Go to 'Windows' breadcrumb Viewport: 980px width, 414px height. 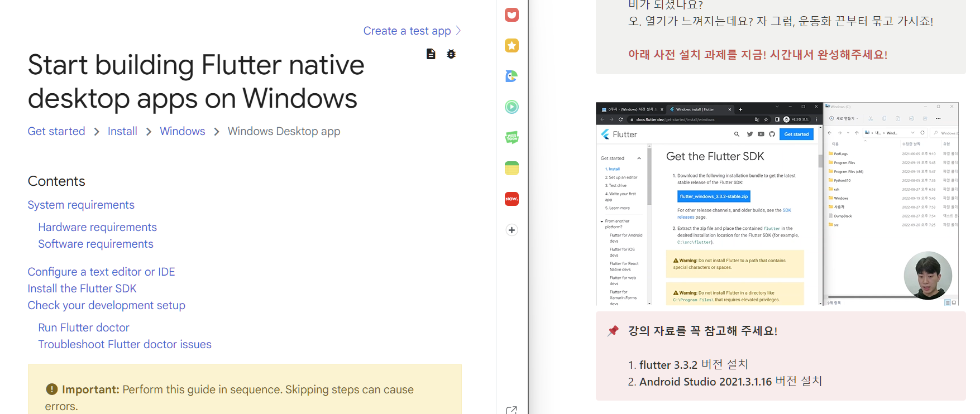(183, 131)
